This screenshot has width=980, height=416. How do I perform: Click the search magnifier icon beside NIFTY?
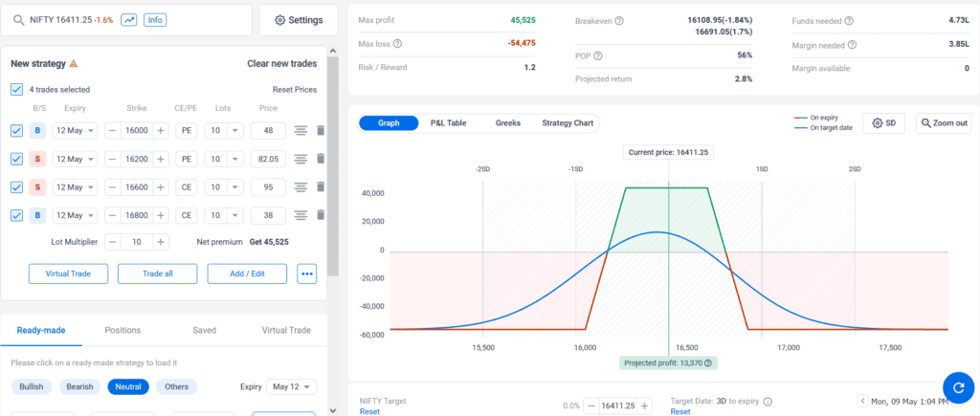click(19, 21)
